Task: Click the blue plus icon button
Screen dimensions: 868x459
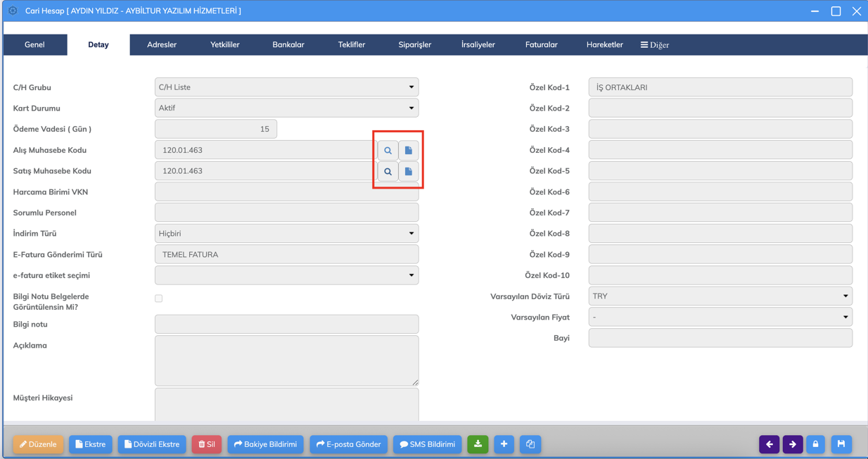Action: 504,444
